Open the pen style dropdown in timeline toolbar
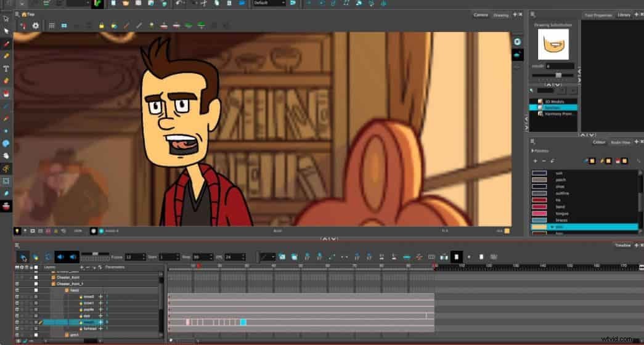 click(x=268, y=257)
